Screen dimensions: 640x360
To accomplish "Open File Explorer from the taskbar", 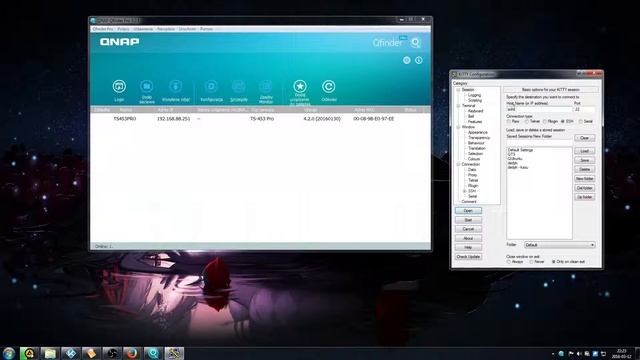I will 50,353.
